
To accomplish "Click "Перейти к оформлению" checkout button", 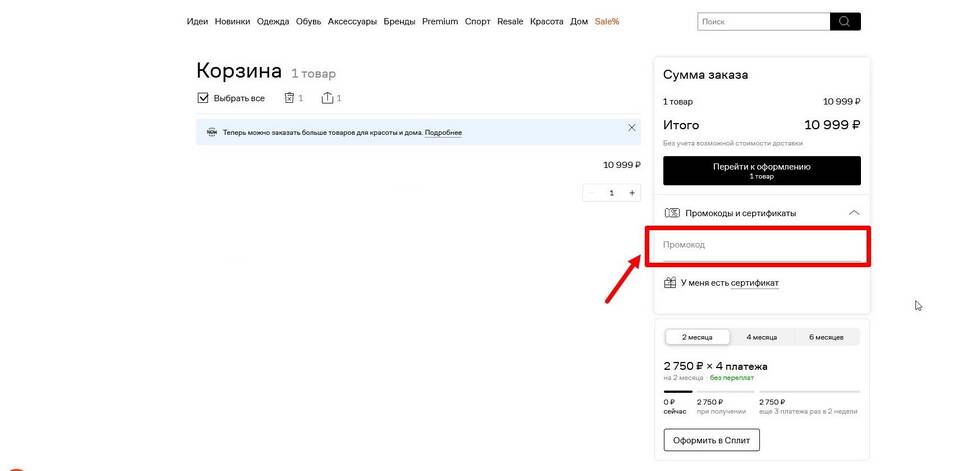I will (761, 170).
